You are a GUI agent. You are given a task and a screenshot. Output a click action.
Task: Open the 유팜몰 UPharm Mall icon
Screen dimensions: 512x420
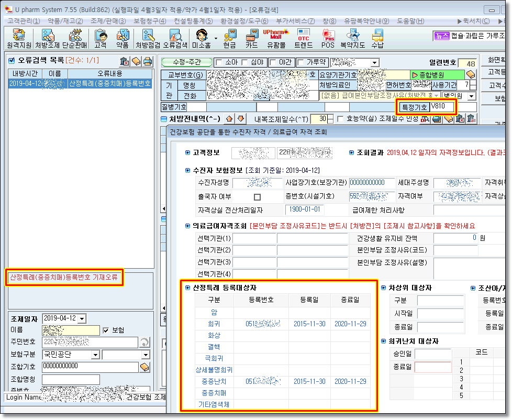(x=276, y=39)
